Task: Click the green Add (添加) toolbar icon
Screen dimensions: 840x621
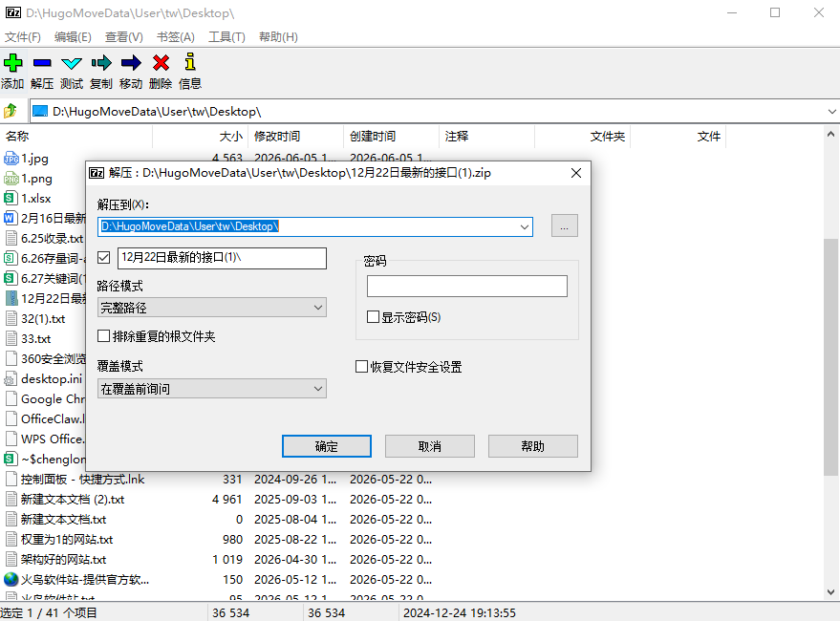Action: 12,63
